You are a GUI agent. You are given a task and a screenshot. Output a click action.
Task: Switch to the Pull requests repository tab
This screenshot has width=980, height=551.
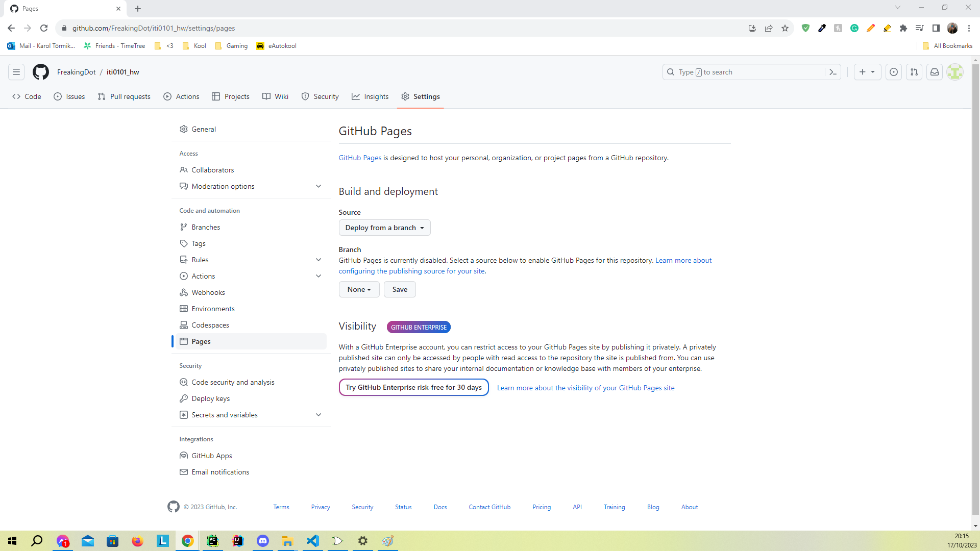(124, 96)
